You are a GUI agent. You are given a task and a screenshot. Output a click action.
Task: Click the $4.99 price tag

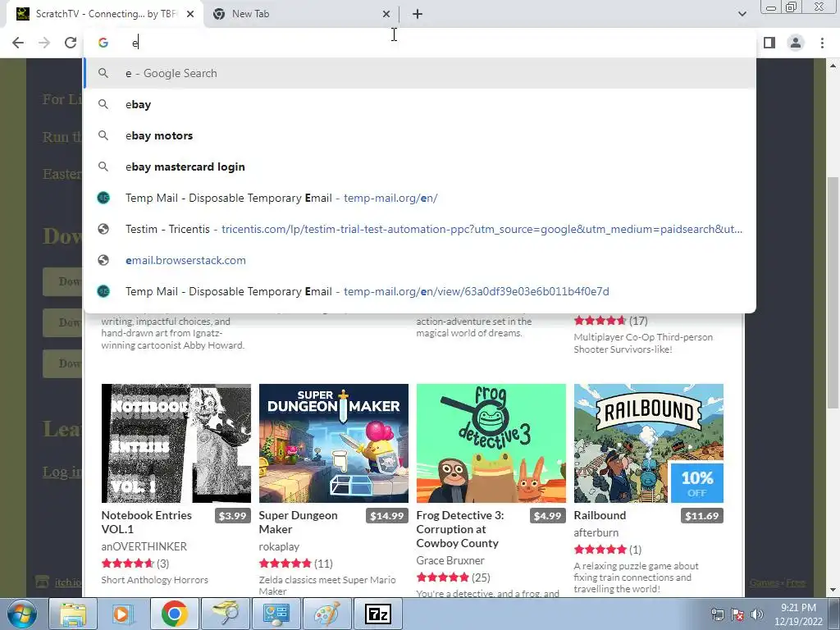click(x=547, y=516)
